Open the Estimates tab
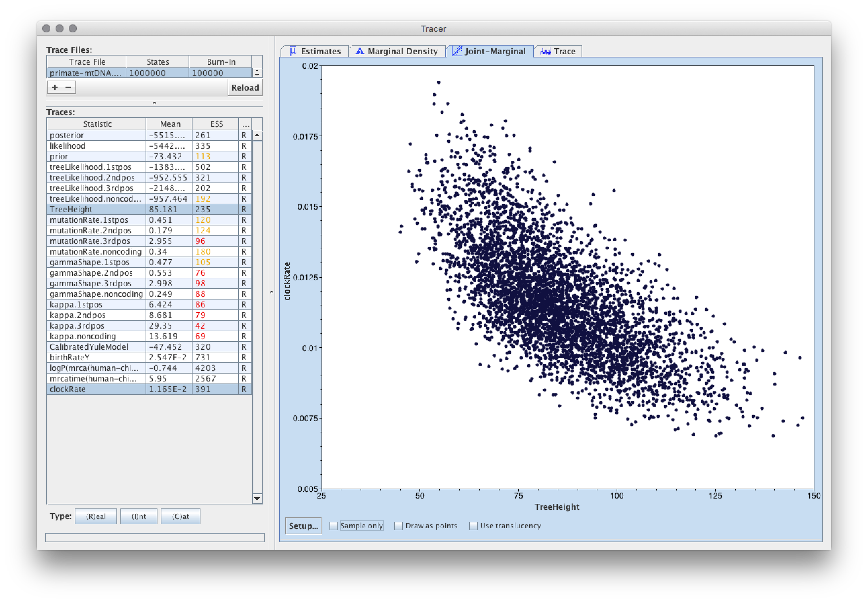Viewport: 868px width, 603px height. point(321,51)
